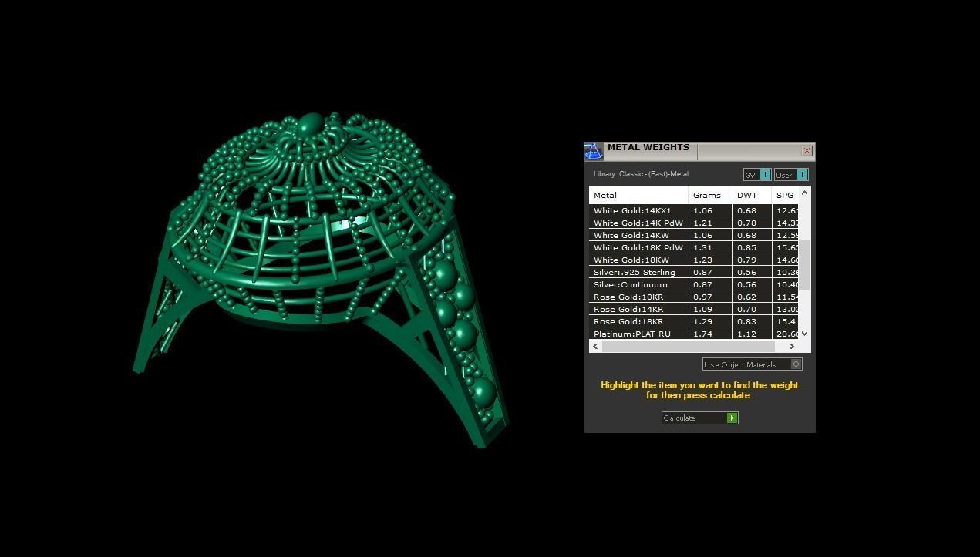
Task: Click the 1.31 grams value
Action: coord(702,247)
